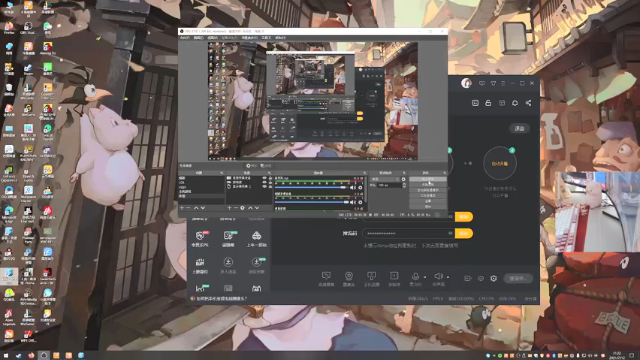
Task: Pop out Scenes dock using header icon
Action: [222, 173]
